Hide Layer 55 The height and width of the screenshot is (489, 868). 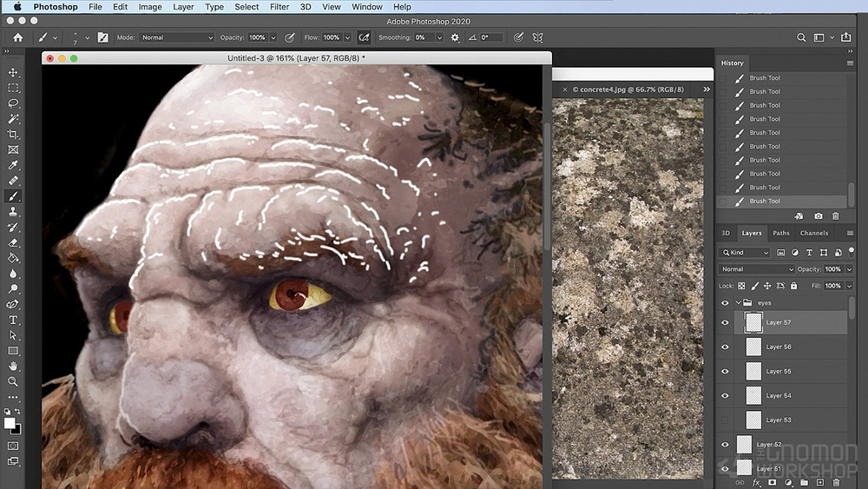point(725,371)
